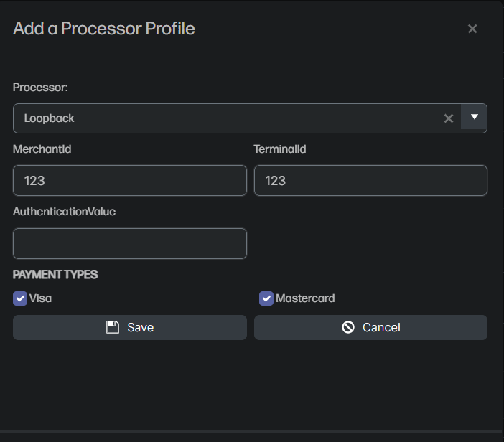Click the prohibited circle icon on Cancel

[348, 327]
